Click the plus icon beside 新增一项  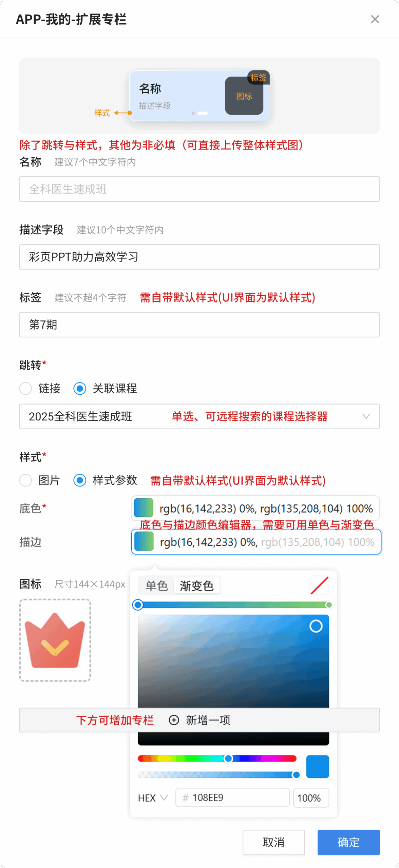point(174,720)
